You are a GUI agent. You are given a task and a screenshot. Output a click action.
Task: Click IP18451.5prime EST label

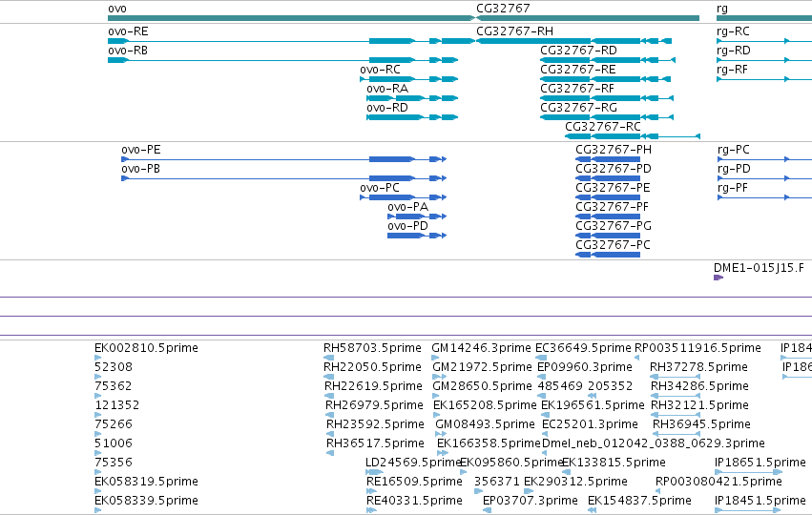[760, 501]
